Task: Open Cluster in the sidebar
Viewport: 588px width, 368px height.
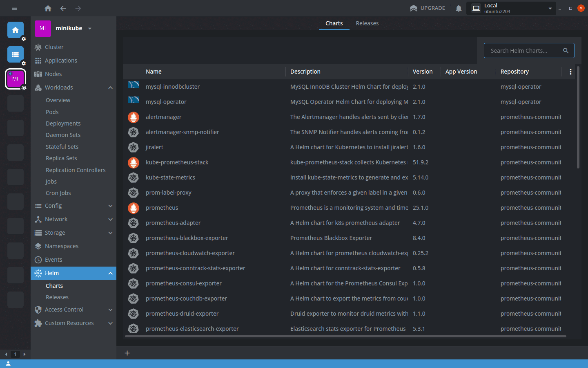Action: [73, 47]
